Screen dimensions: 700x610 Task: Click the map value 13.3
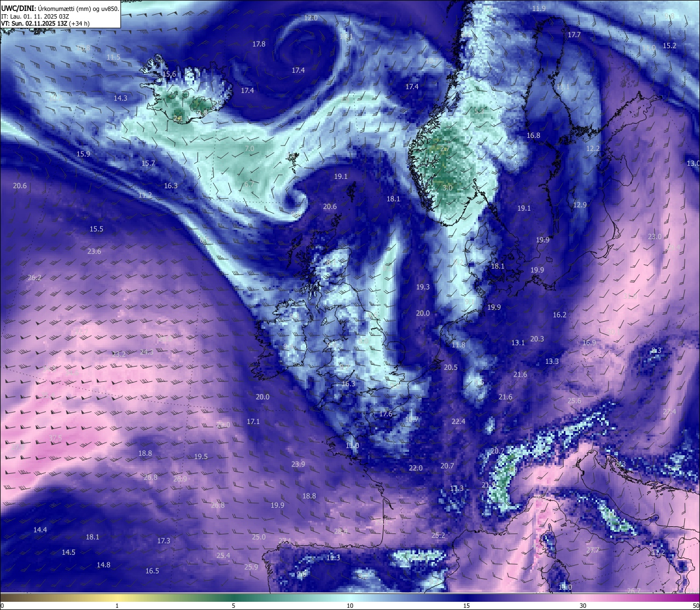point(552,362)
